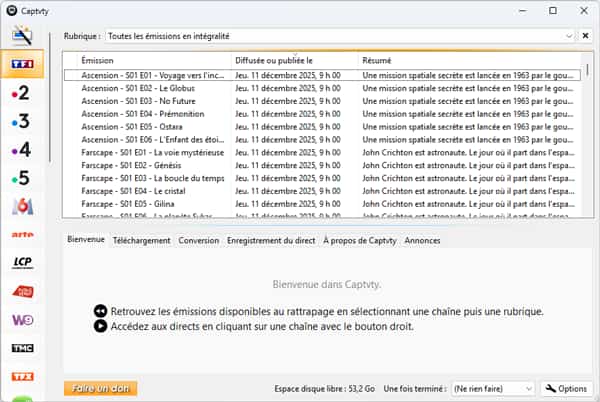Select the red Public Sénat channel logo
Image resolution: width=600 pixels, height=402 pixels.
[23, 291]
